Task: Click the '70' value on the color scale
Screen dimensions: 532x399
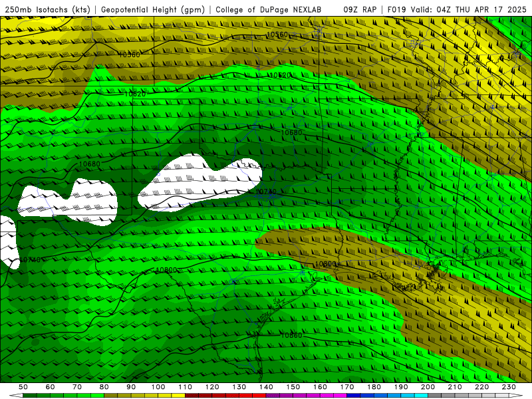Action: coord(77,387)
